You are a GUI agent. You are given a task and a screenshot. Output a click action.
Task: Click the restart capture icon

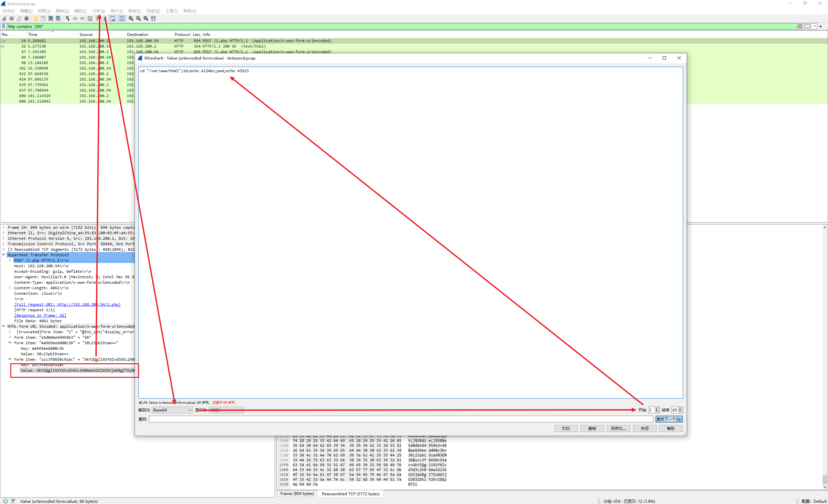click(x=19, y=18)
